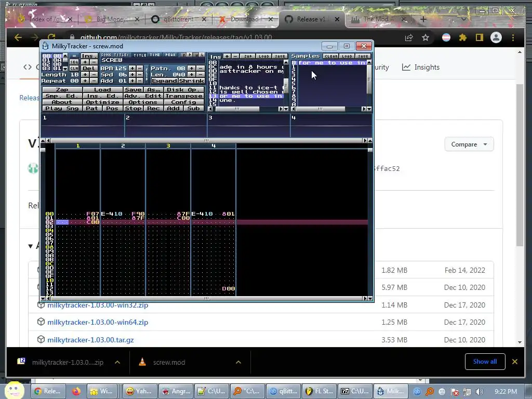Toggle the L live-switch button
Image resolution: width=532 pixels, height=399 pixels.
(202, 55)
